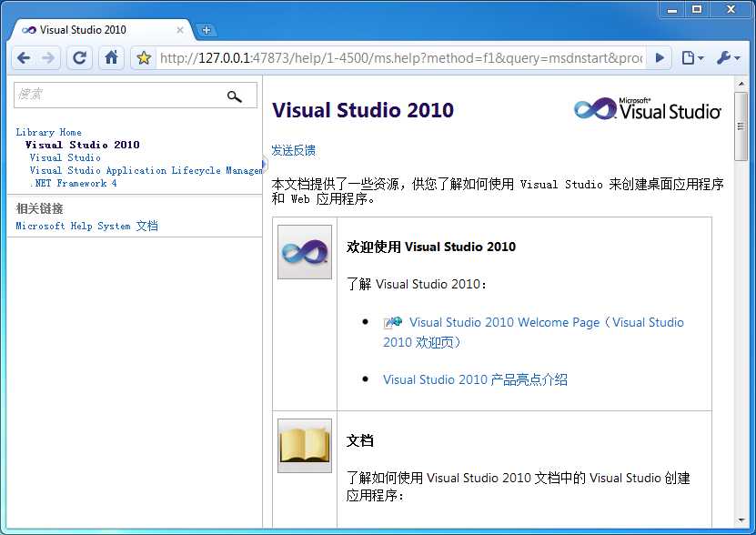Click the Visual Studio favicon on the tab
The height and width of the screenshot is (535, 756).
pos(29,30)
